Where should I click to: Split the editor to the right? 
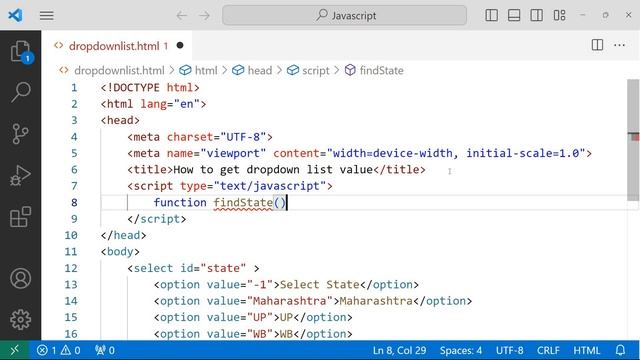597,45
